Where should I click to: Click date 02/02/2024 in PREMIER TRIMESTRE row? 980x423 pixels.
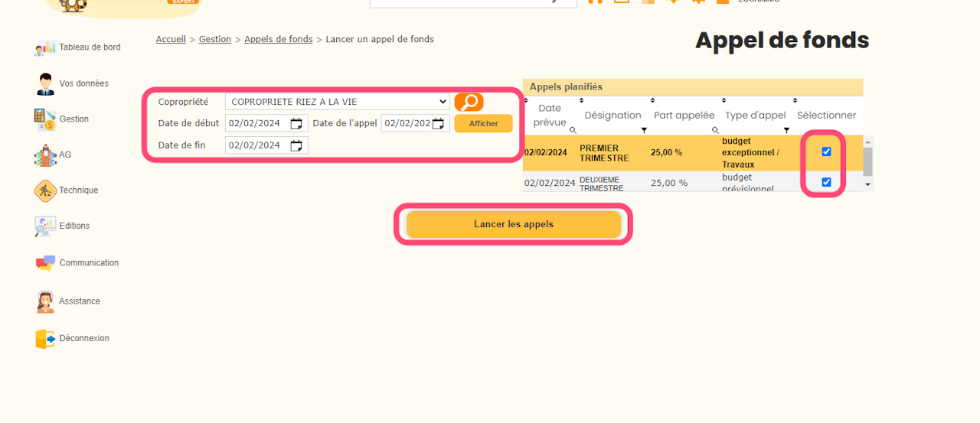click(546, 152)
